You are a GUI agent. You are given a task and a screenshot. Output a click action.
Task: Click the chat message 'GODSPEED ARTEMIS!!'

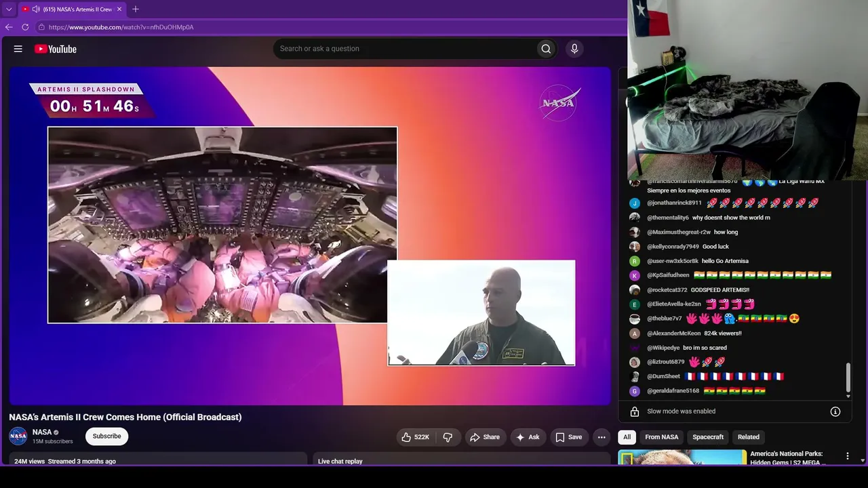(720, 290)
